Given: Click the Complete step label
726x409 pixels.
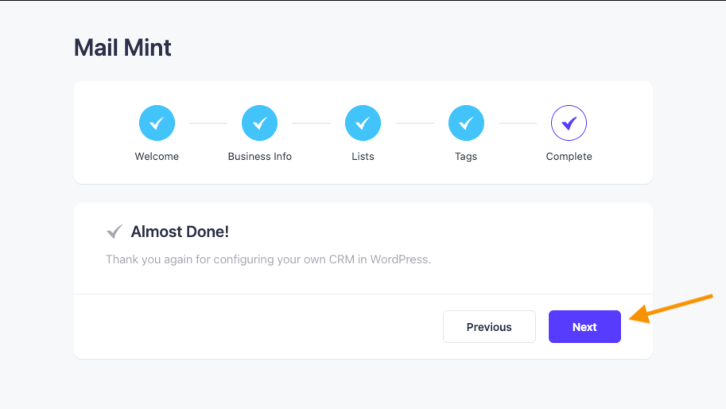Looking at the screenshot, I should coord(569,157).
